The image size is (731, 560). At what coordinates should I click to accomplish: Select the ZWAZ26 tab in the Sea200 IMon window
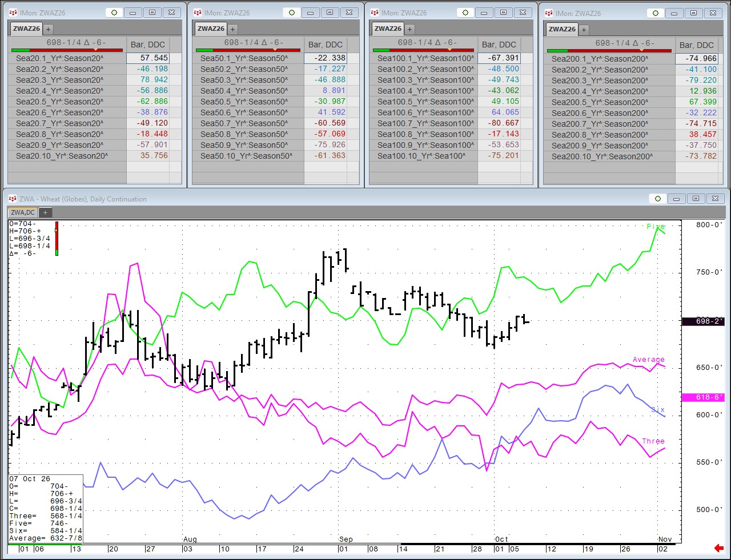click(x=562, y=29)
